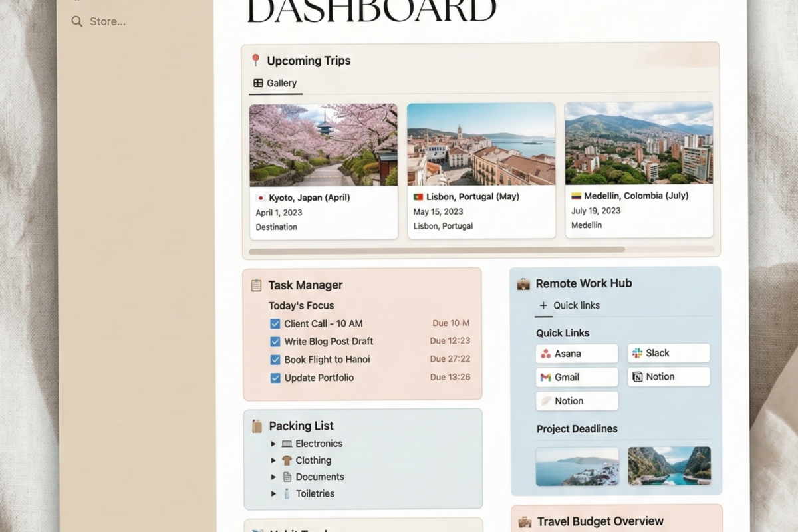Screen dimensions: 798x532
Task: Click the briefcase icon beside Remote Work Hub
Action: (523, 283)
